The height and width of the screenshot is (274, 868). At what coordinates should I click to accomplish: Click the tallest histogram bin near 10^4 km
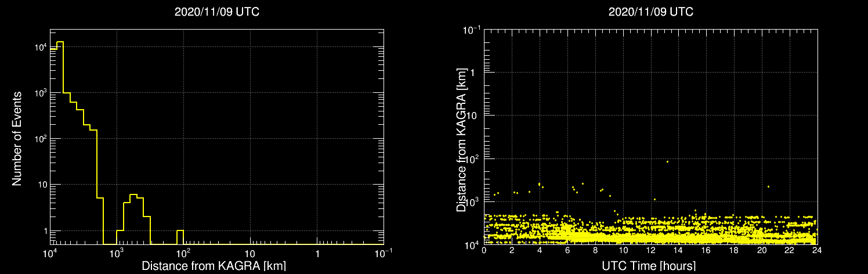pos(60,143)
